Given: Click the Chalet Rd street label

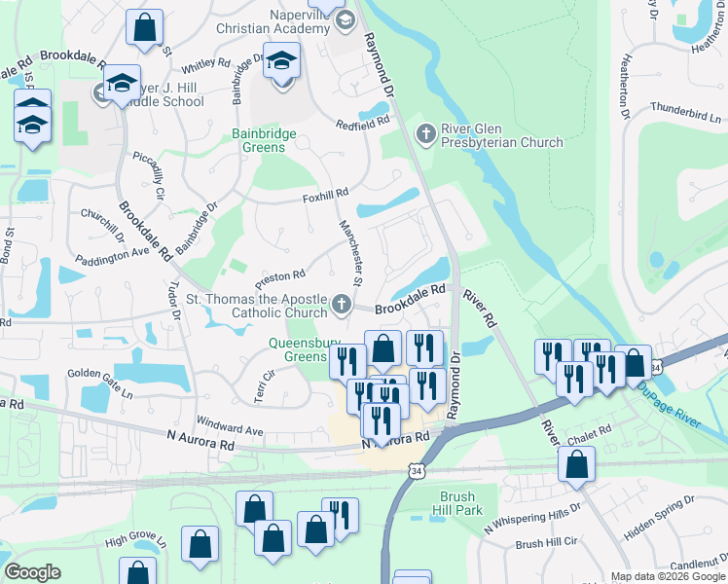Looking at the screenshot, I should click(589, 435).
